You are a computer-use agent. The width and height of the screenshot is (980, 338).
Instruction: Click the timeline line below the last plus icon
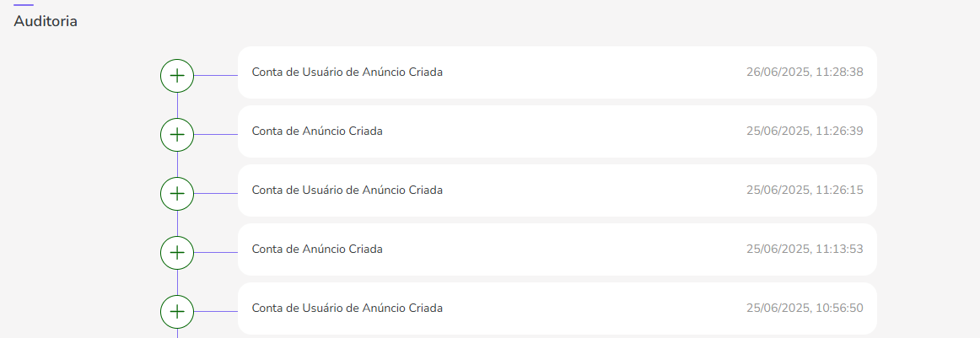pos(177,333)
